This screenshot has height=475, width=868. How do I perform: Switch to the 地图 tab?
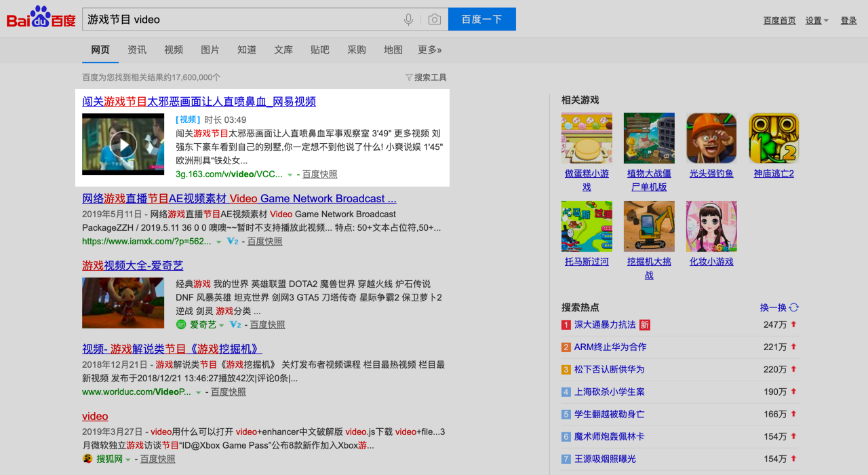[393, 50]
